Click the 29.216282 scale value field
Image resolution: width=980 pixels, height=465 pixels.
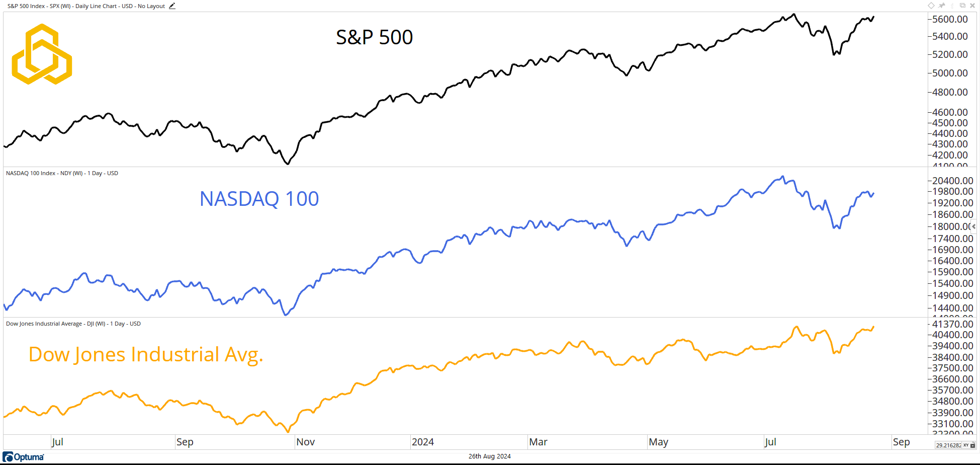tap(948, 445)
